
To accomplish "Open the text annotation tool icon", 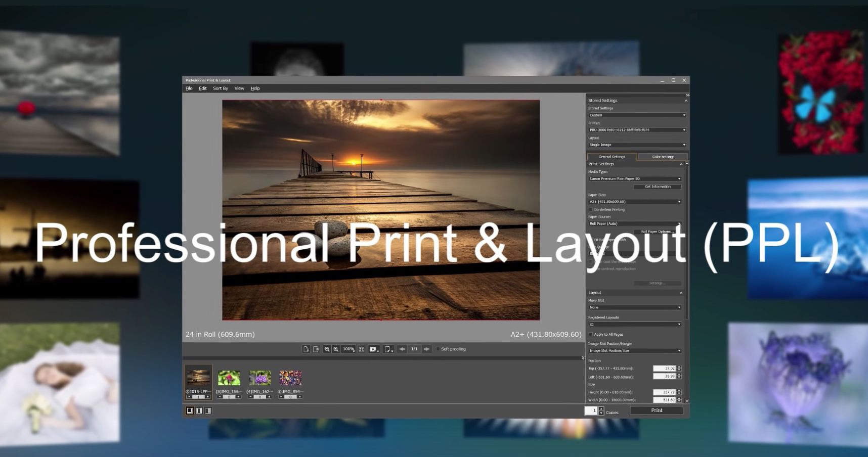I will [x=374, y=349].
